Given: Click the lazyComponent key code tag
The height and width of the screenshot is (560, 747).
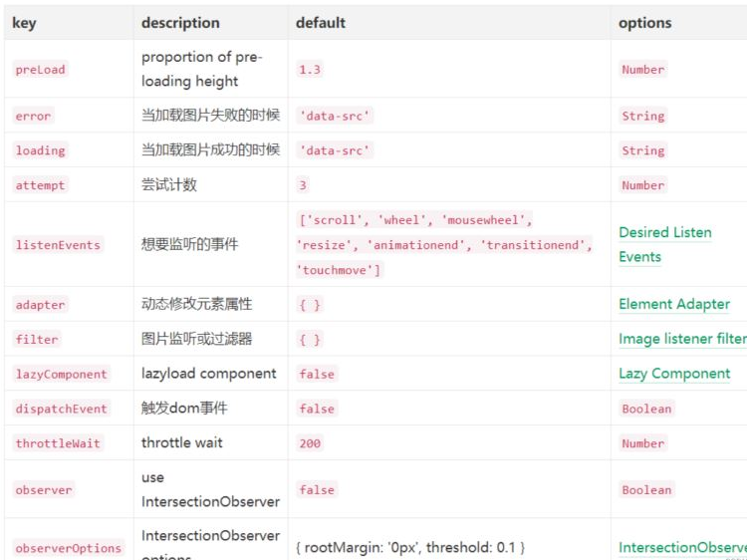Looking at the screenshot, I should coord(61,375).
